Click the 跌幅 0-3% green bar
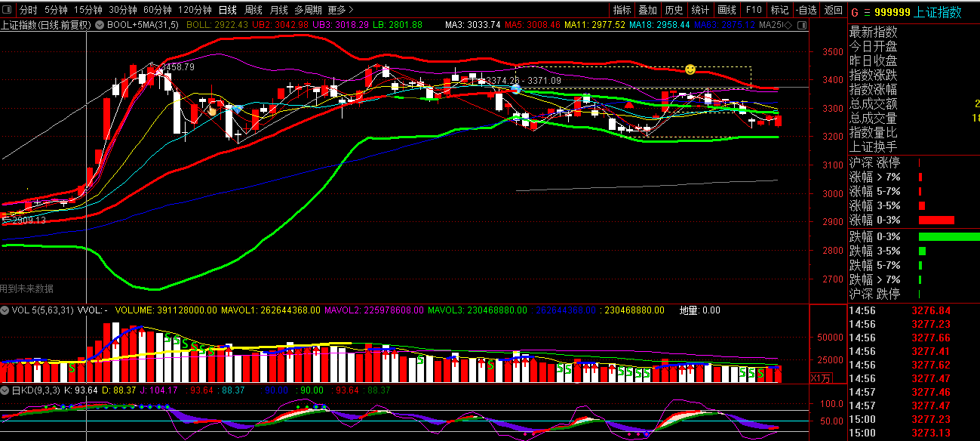The width and height of the screenshot is (980, 441). coord(949,236)
